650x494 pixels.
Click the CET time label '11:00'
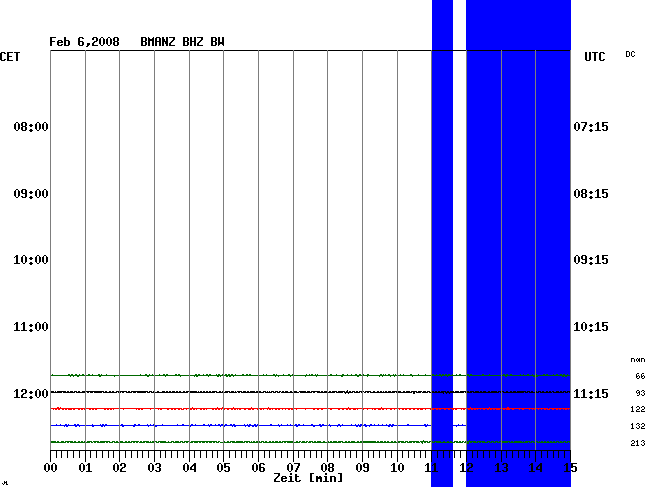point(31,327)
